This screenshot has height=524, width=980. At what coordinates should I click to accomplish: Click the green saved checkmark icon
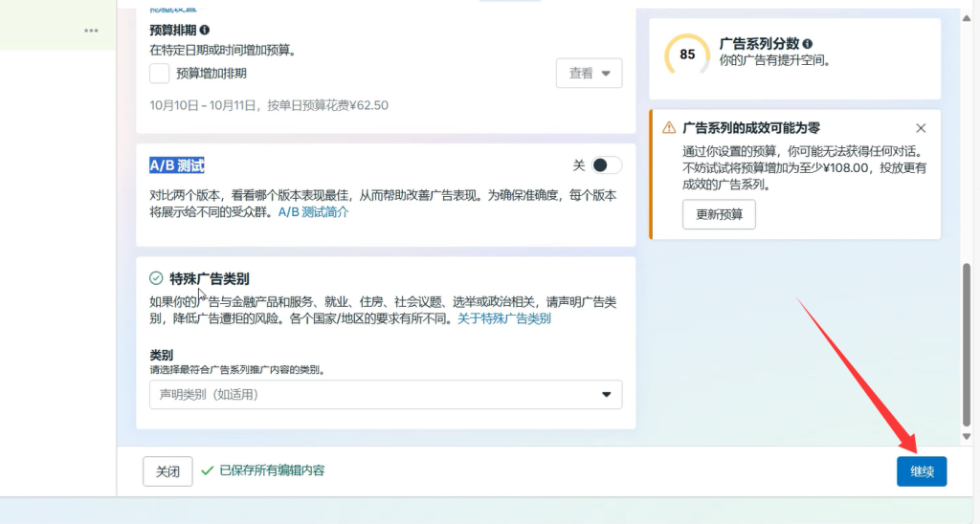[207, 470]
